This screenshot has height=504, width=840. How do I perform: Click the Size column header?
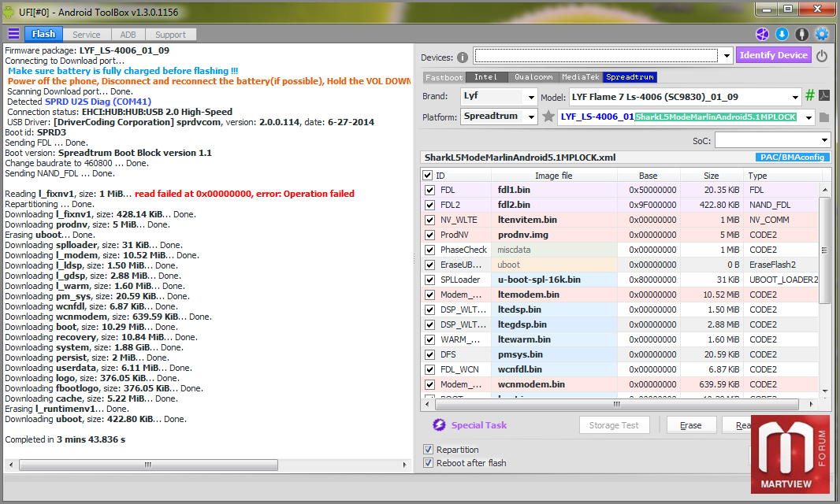click(711, 175)
